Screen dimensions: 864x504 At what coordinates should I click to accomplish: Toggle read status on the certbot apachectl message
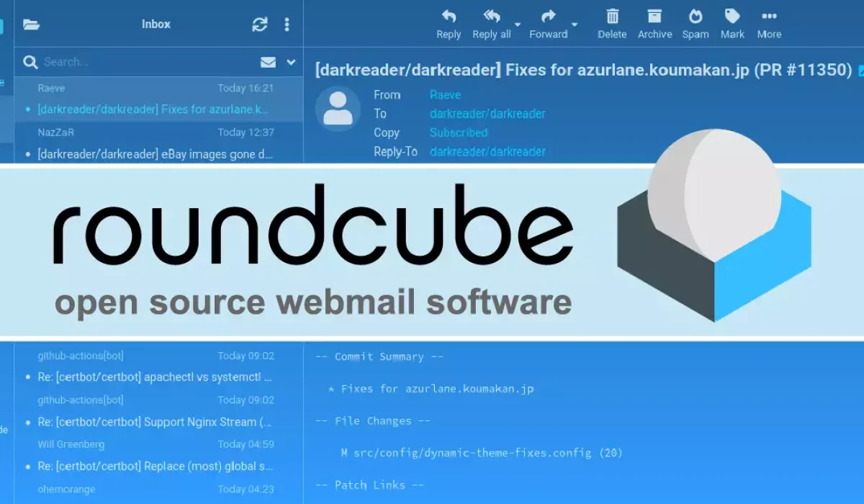coord(28,377)
